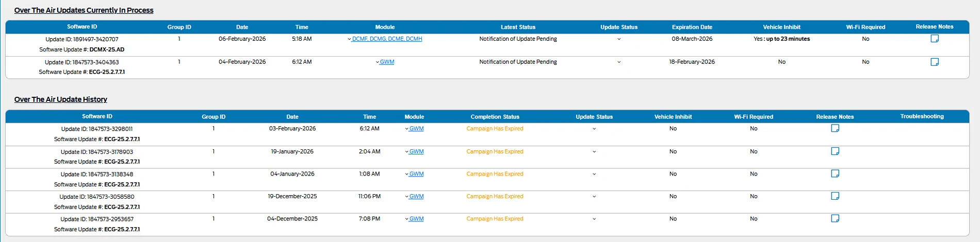Open release notes for update 1891497-3420707
Screen dimensions: 980x242
click(x=934, y=39)
